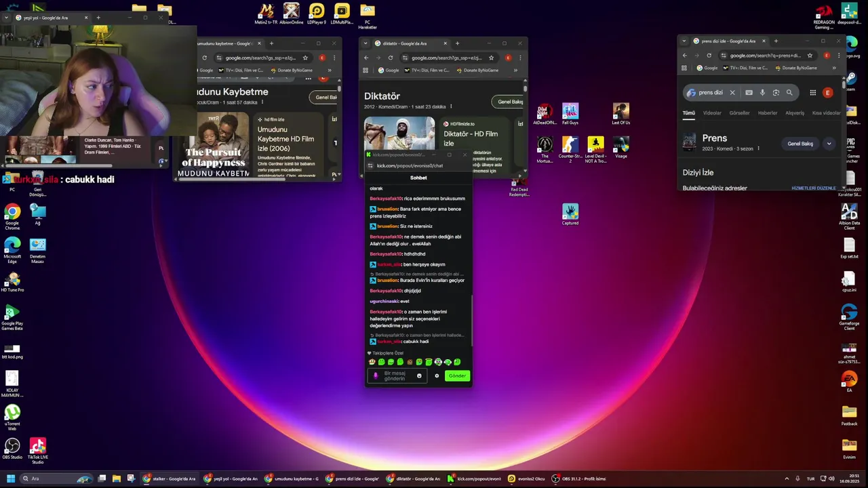The height and width of the screenshot is (488, 868).
Task: Click the HİZMETLERİ DÜZENLE link
Action: (814, 188)
